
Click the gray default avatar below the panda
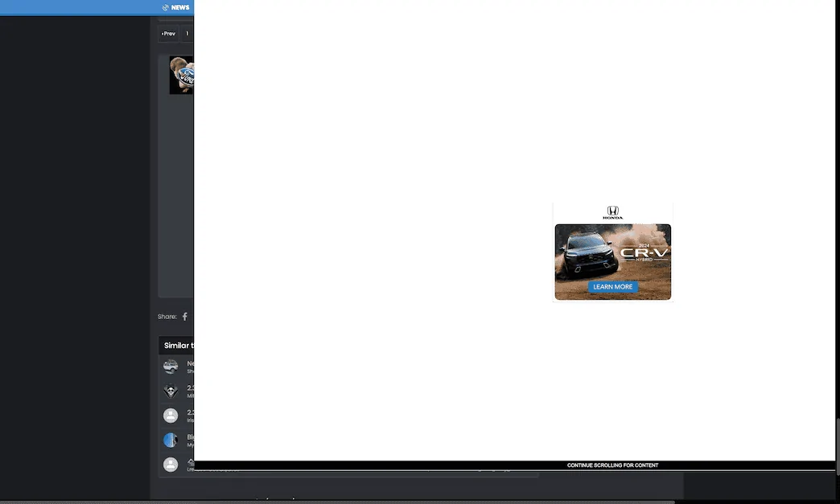click(x=171, y=416)
